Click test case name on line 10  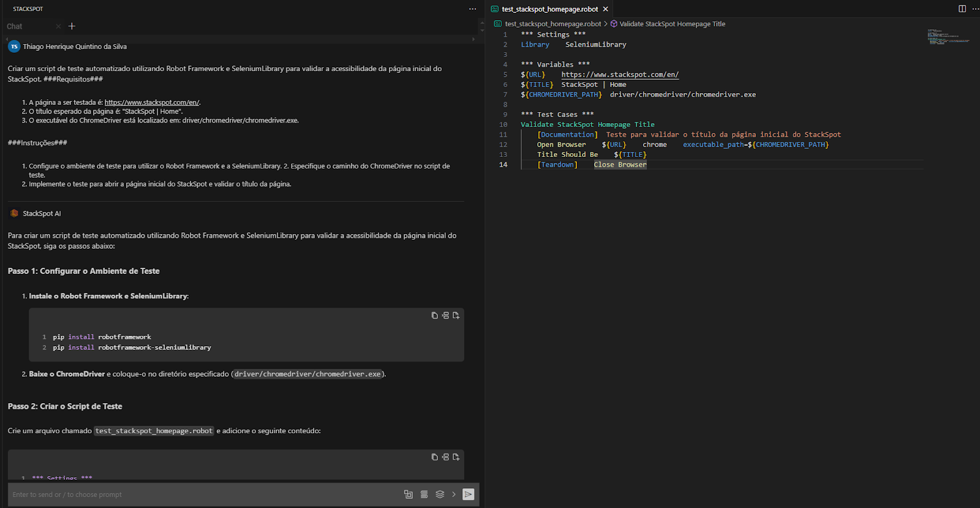pos(587,124)
